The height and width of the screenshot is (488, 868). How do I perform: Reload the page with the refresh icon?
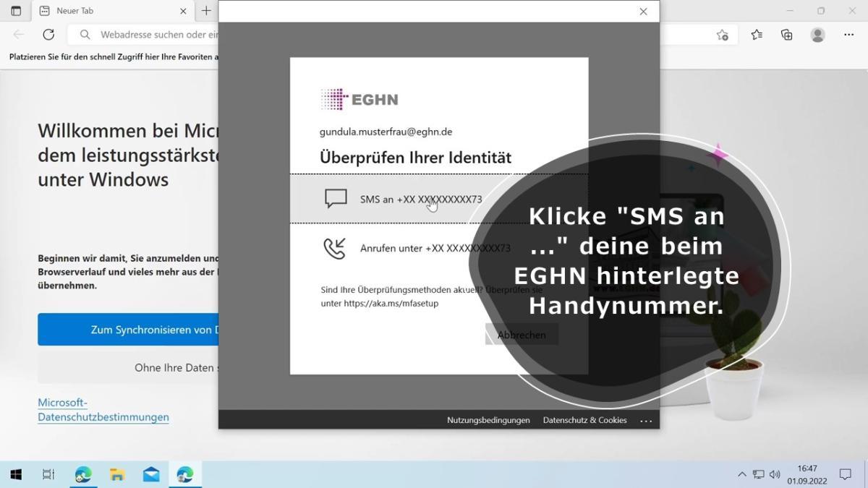pos(48,35)
